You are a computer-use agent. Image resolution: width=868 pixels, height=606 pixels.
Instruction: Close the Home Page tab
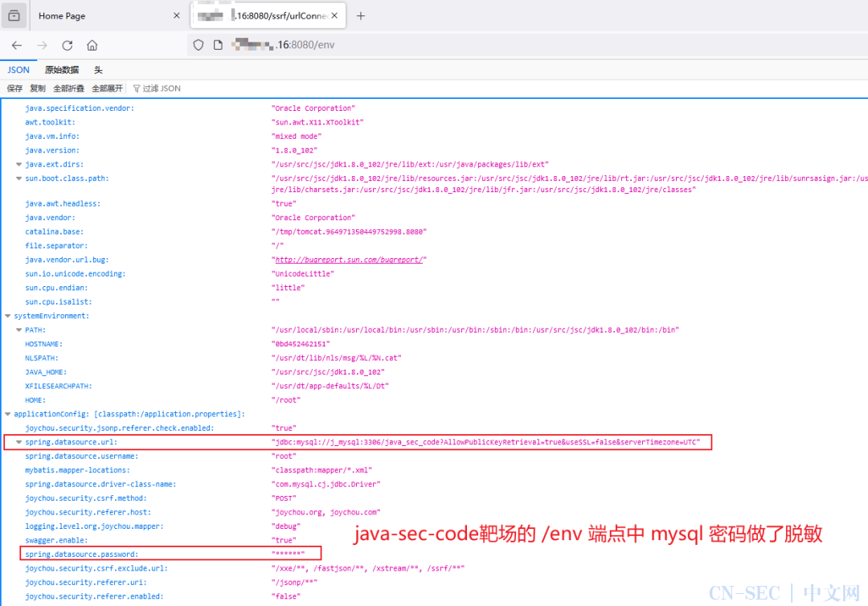[177, 15]
